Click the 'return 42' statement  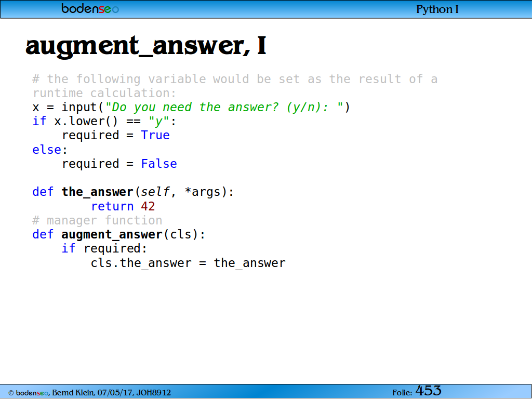(x=123, y=206)
